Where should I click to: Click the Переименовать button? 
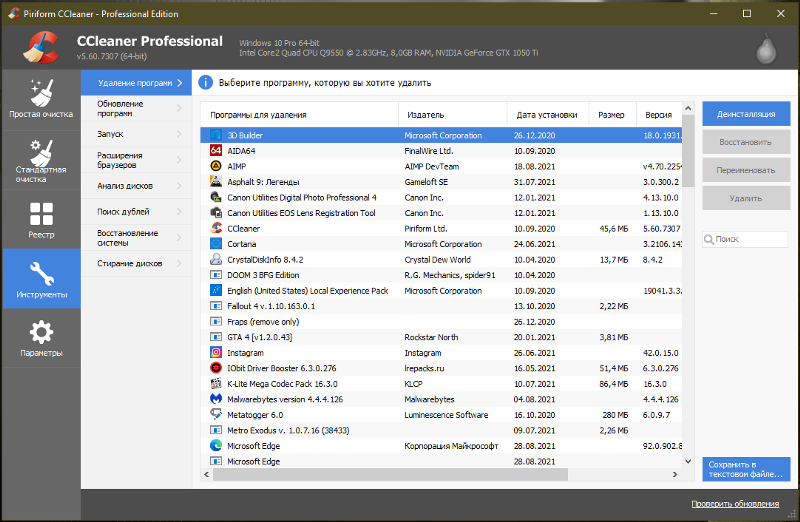point(746,170)
